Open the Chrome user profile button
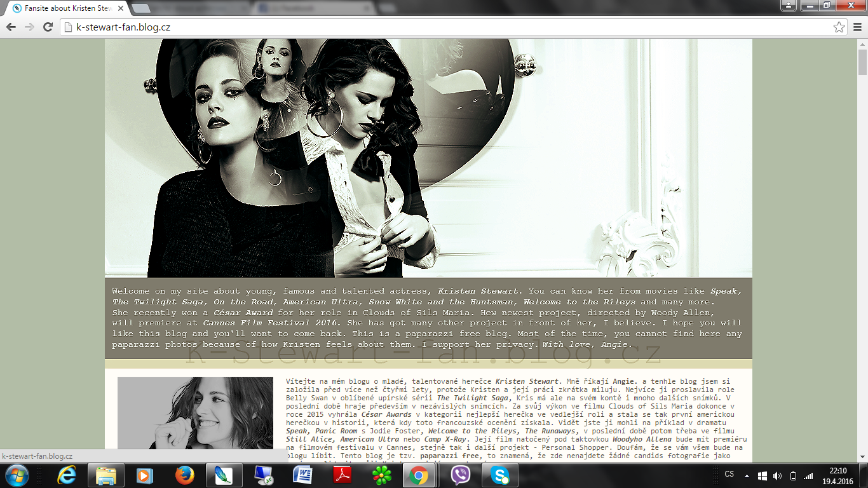The image size is (868, 488). (788, 6)
